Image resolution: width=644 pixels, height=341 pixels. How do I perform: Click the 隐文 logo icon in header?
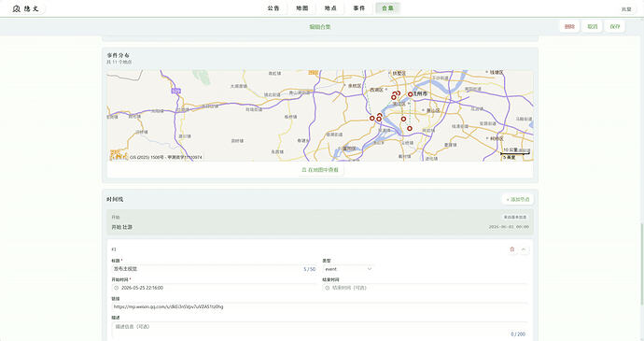point(16,8)
